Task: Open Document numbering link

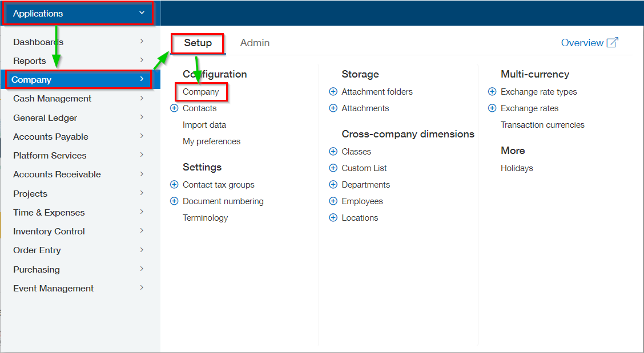Action: 223,201
